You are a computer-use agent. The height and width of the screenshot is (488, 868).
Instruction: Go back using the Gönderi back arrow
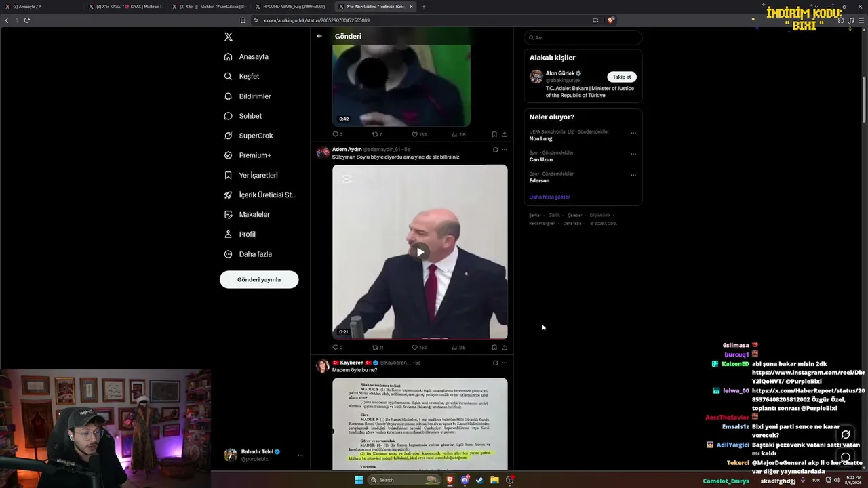[x=319, y=36]
